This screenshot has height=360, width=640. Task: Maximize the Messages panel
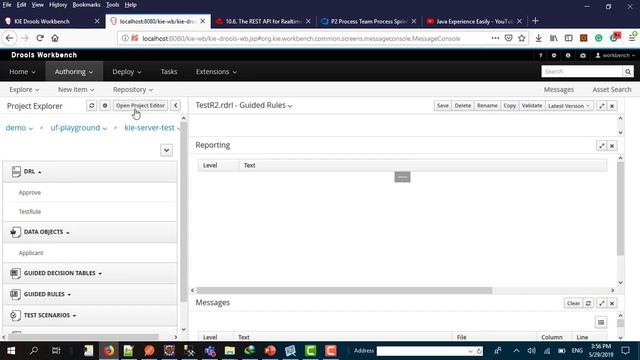601,303
